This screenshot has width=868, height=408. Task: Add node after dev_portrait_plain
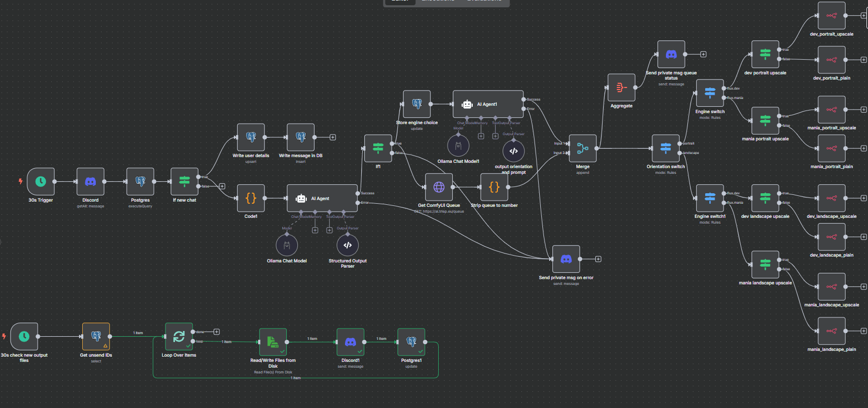863,60
